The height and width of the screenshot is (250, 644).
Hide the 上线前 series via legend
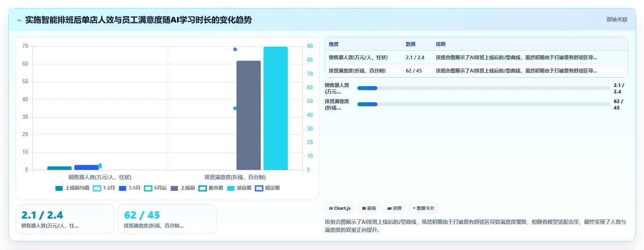click(183, 188)
